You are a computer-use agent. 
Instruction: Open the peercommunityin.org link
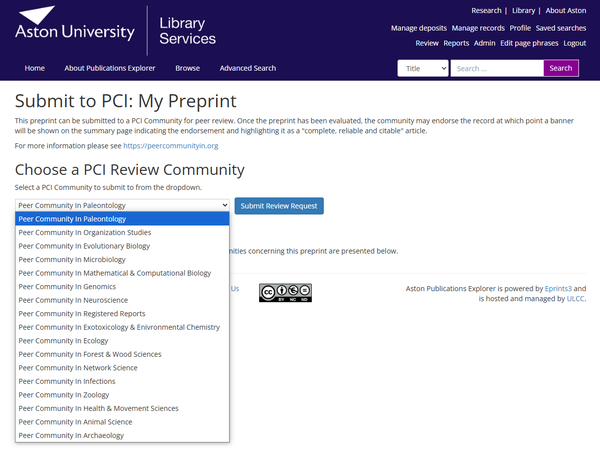coord(171,146)
